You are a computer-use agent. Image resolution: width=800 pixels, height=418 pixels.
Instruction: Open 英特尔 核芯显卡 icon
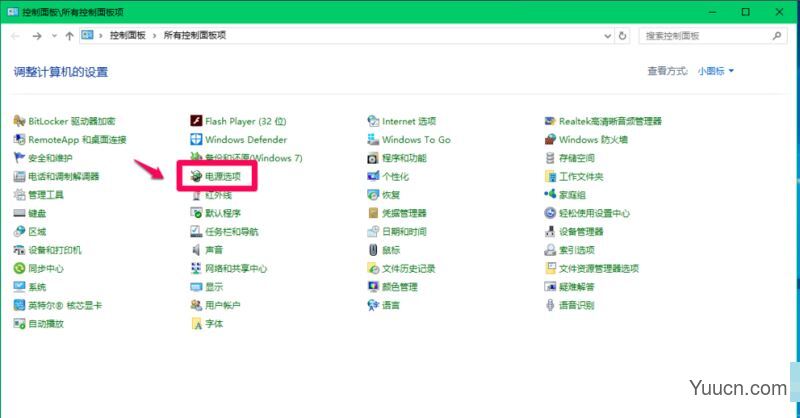pos(19,305)
